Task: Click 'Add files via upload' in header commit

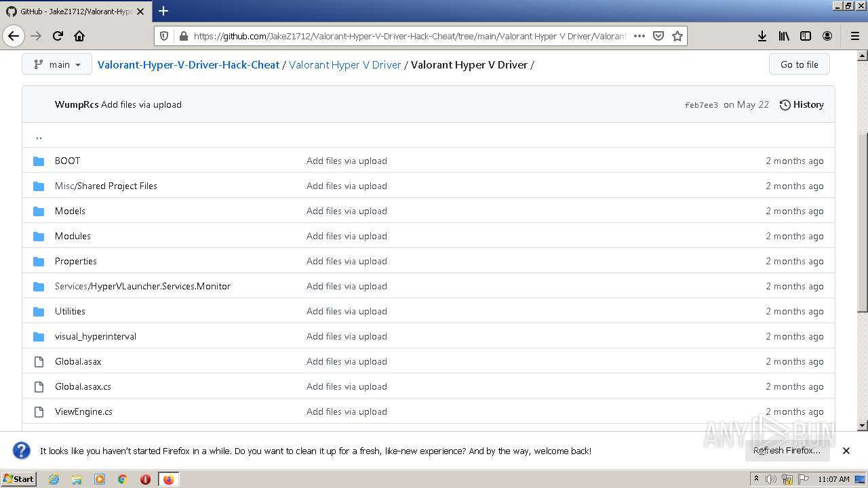Action: [141, 104]
